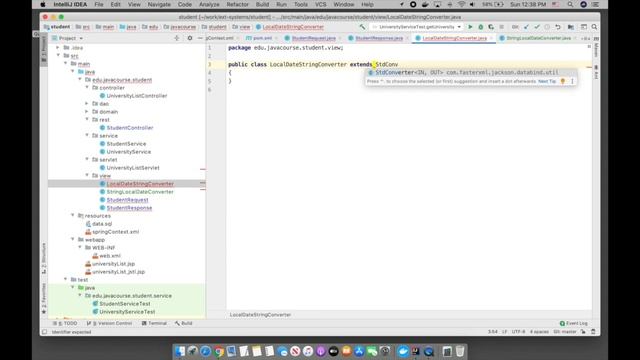Select StudentService in the project tree
Screen dimensions: 640x360
pyautogui.click(x=126, y=144)
